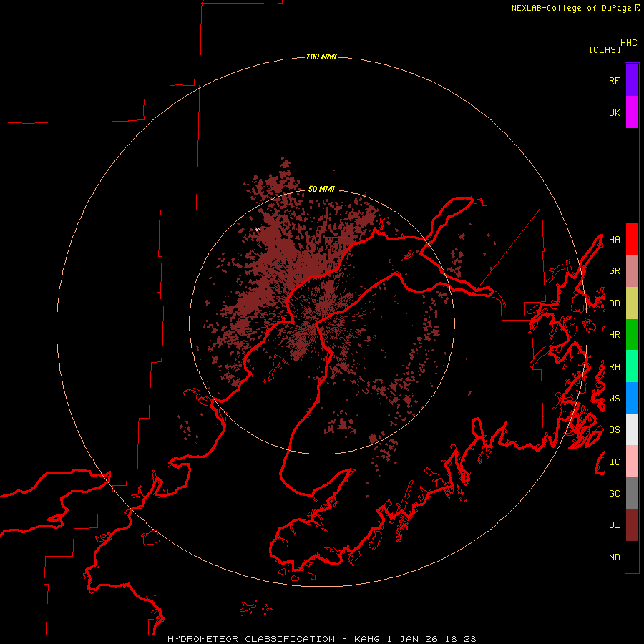Viewport: 644px width, 644px height.
Task: Click the 50 NMI range ring label
Action: click(321, 189)
